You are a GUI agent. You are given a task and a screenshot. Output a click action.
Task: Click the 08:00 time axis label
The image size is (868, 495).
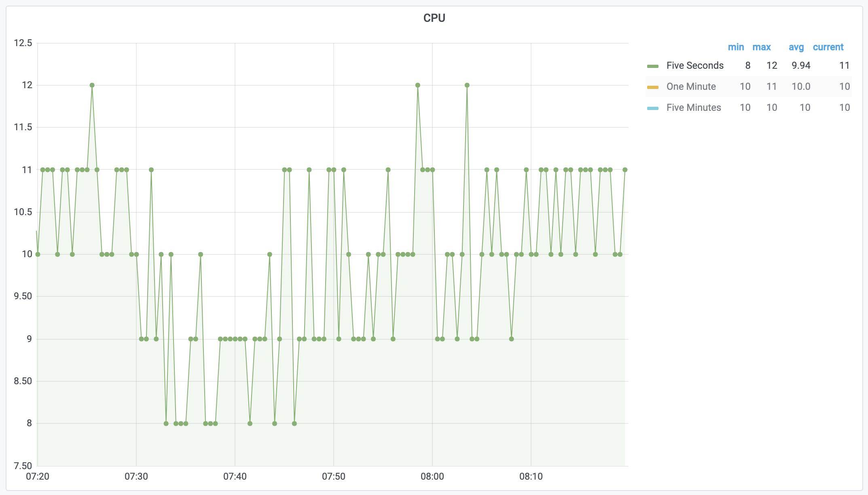point(432,476)
